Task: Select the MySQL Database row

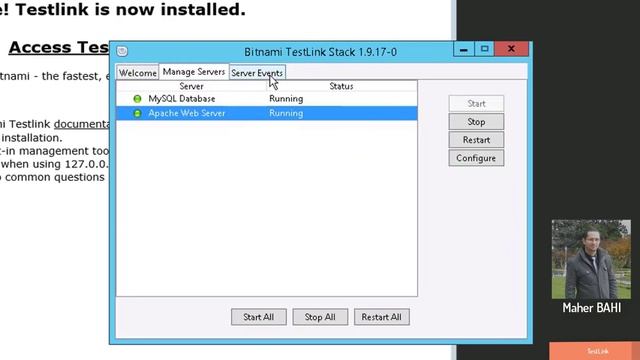Action: point(267,99)
